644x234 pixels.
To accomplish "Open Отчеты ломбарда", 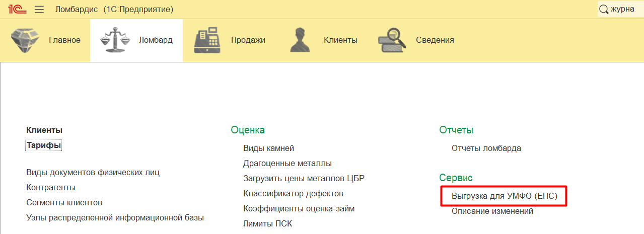I will pyautogui.click(x=486, y=148).
